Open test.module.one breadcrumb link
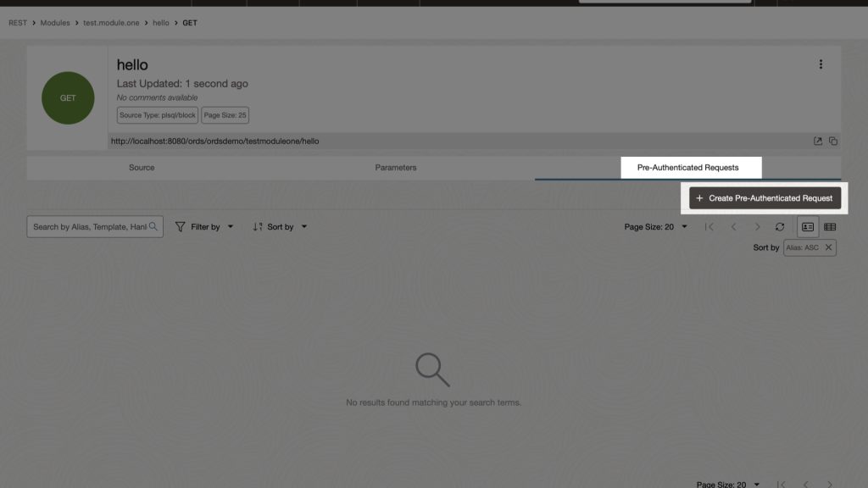 (x=111, y=23)
